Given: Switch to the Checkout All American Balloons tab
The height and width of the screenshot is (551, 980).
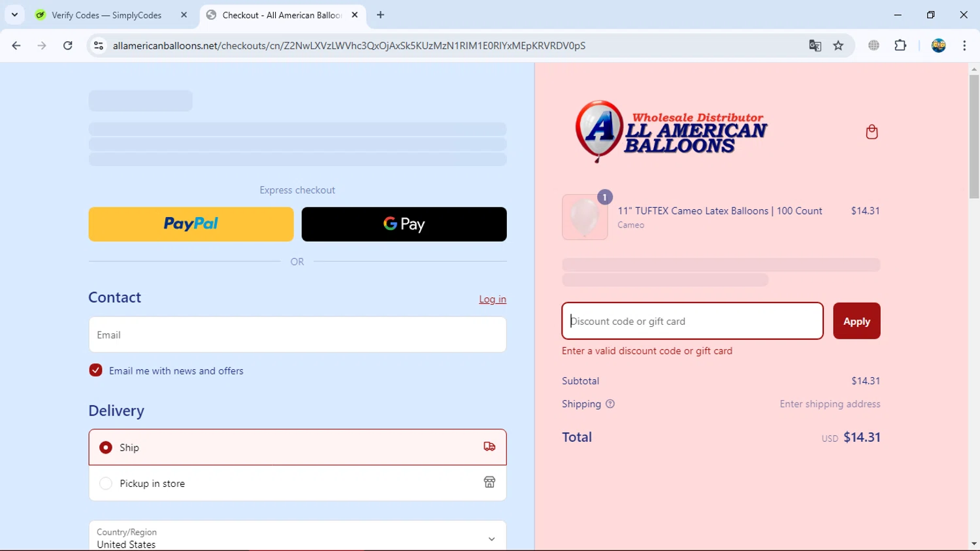Looking at the screenshot, I should [282, 14].
